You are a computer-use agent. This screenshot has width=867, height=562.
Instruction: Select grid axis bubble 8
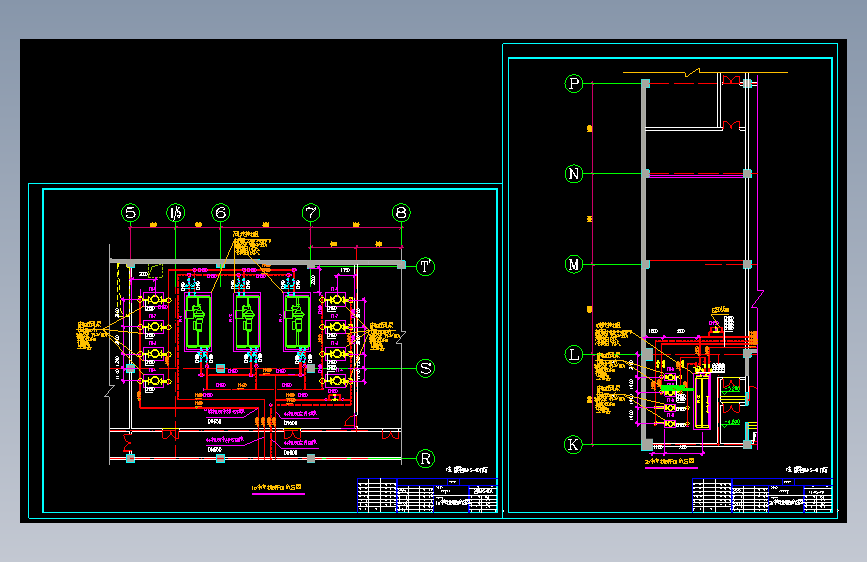pyautogui.click(x=401, y=213)
